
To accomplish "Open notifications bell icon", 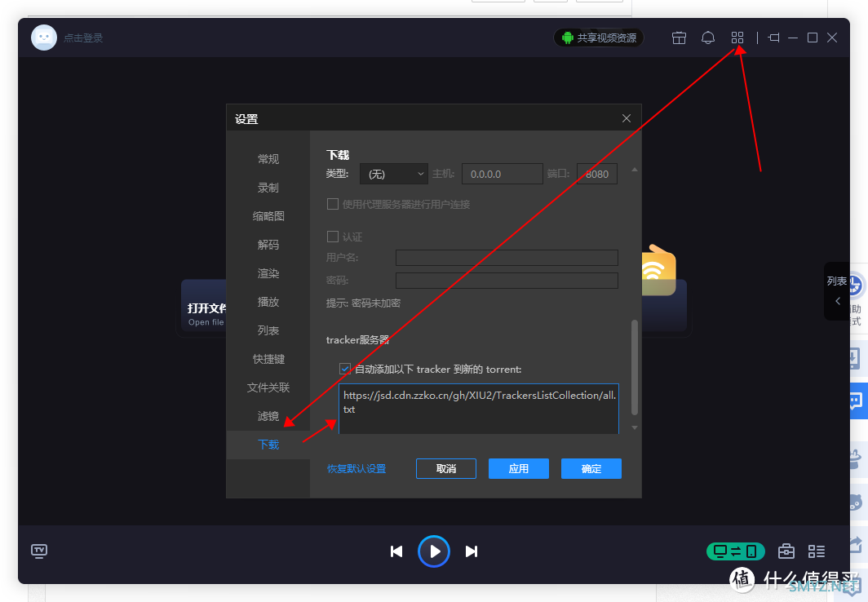I will click(707, 38).
